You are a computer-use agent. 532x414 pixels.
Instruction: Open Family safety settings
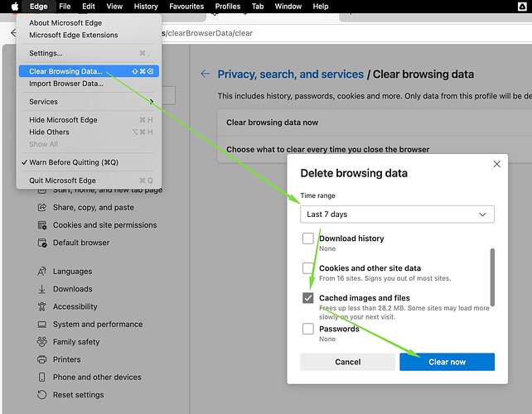pos(76,342)
